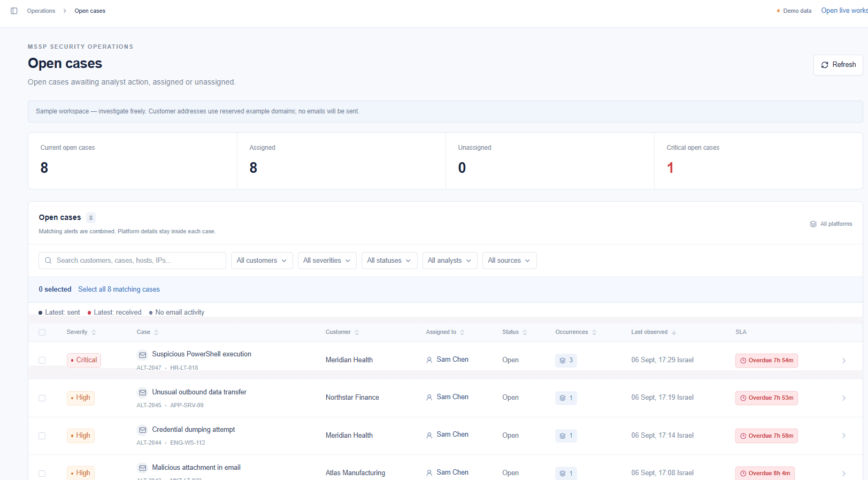Sort by Status column header
The width and height of the screenshot is (868, 480).
(x=514, y=332)
